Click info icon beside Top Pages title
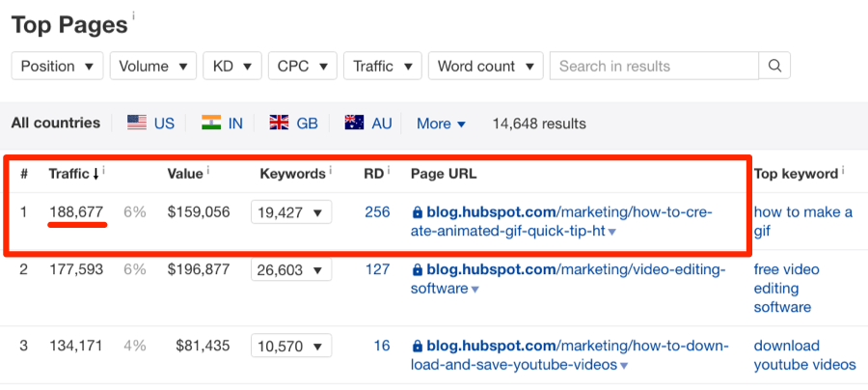 pyautogui.click(x=134, y=16)
